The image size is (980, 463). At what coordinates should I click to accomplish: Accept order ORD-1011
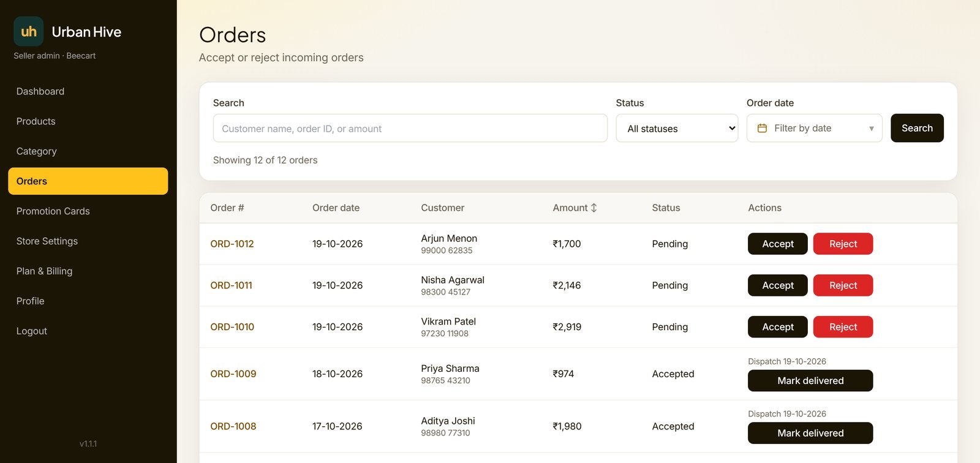pyautogui.click(x=777, y=285)
